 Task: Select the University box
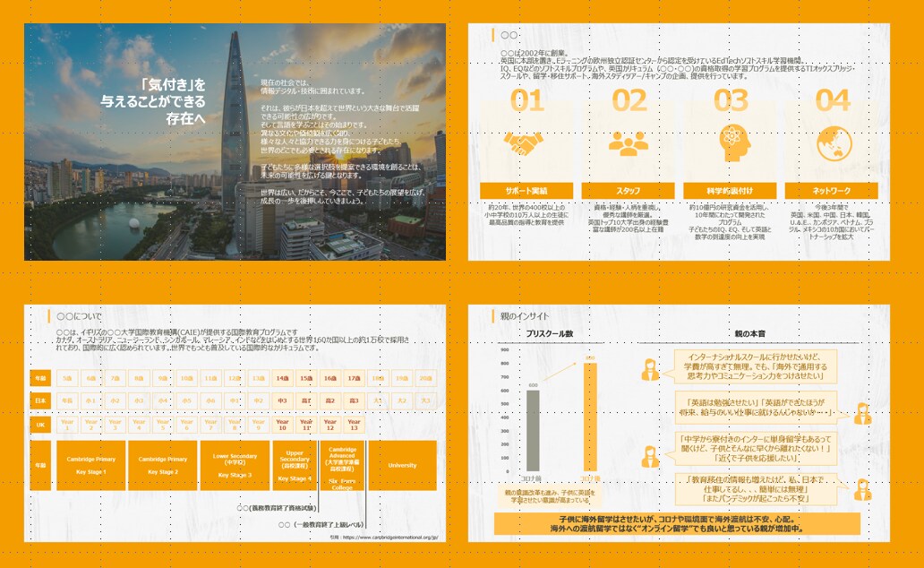click(x=403, y=465)
